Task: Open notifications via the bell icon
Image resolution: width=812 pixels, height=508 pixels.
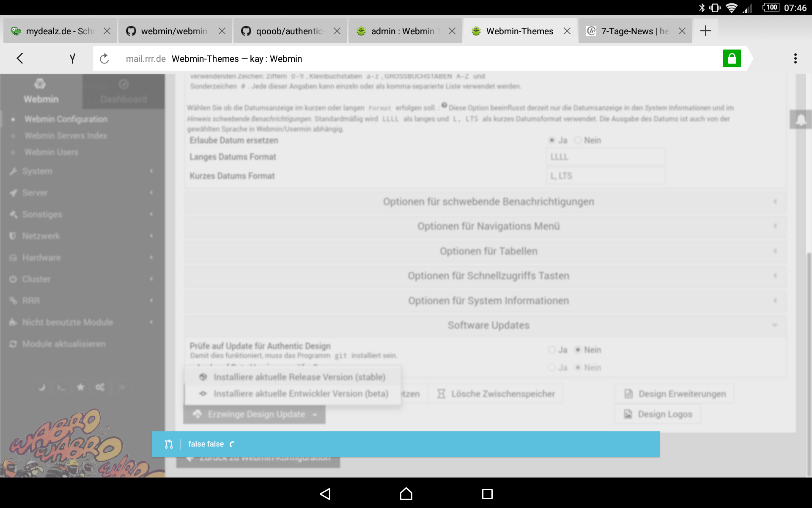Action: [x=801, y=119]
